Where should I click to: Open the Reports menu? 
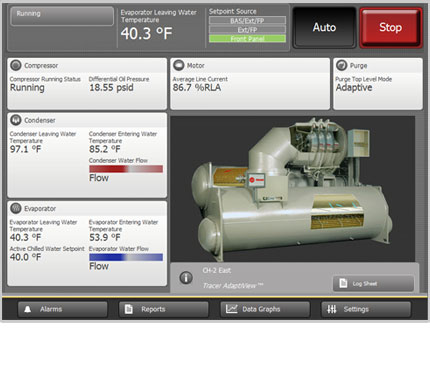coord(164,309)
